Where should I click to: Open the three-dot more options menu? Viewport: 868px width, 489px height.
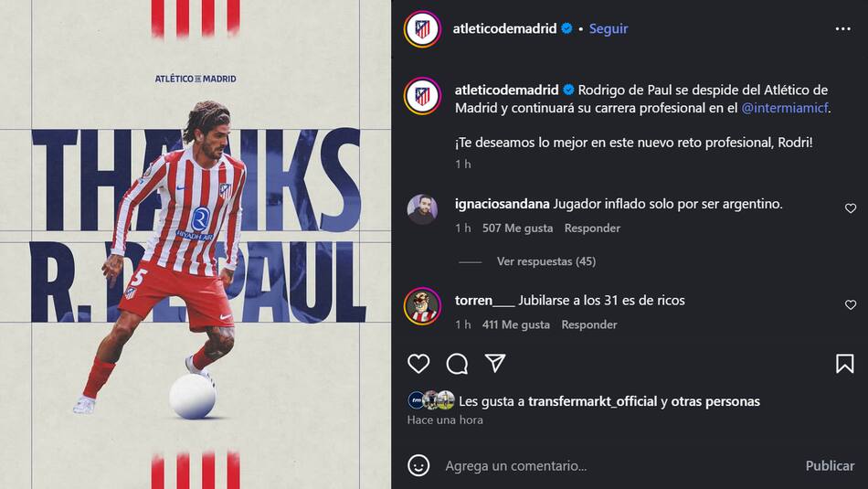tap(842, 29)
